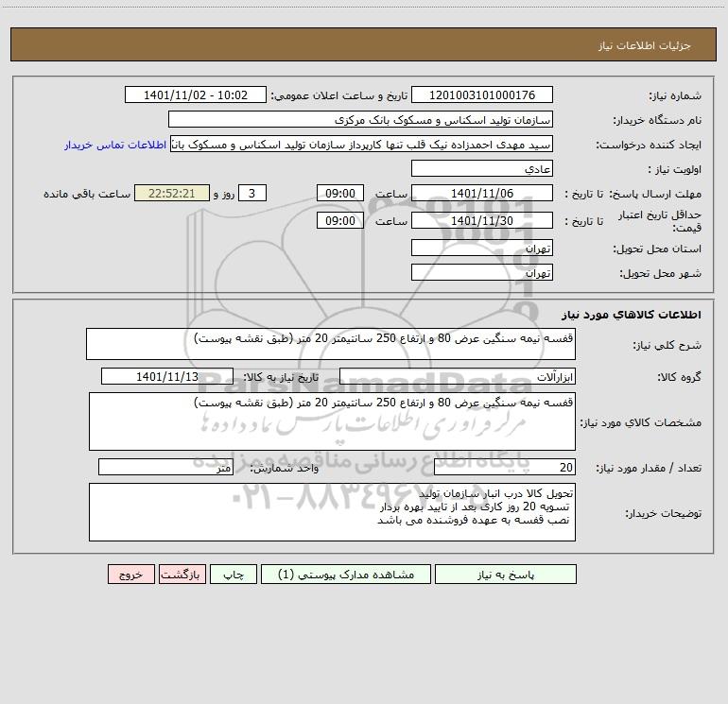Click the response deadline time 09:00 field
This screenshot has width=728, height=704.
[x=339, y=193]
